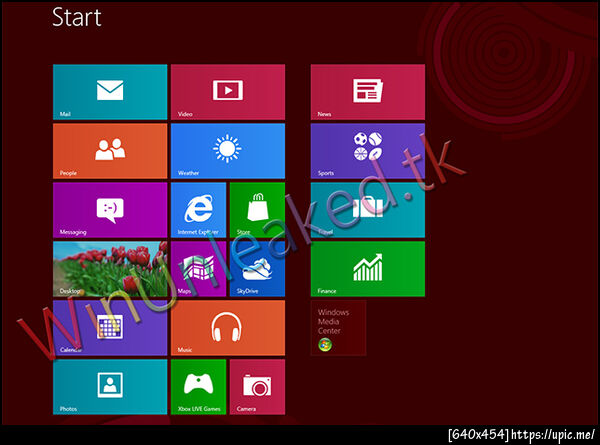Open the SkyDrive tile
The image size is (600, 445).
[x=257, y=269]
